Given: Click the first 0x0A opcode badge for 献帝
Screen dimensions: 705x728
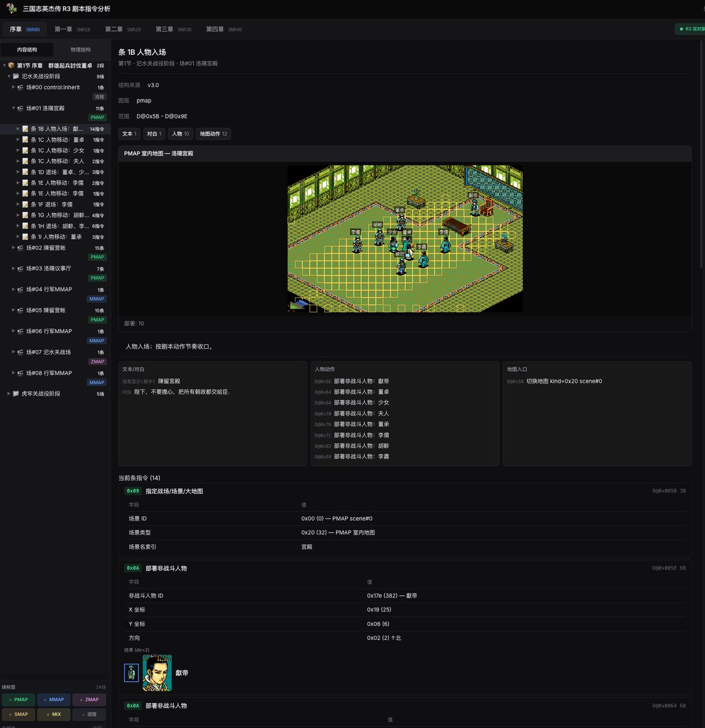Looking at the screenshot, I should pos(133,568).
